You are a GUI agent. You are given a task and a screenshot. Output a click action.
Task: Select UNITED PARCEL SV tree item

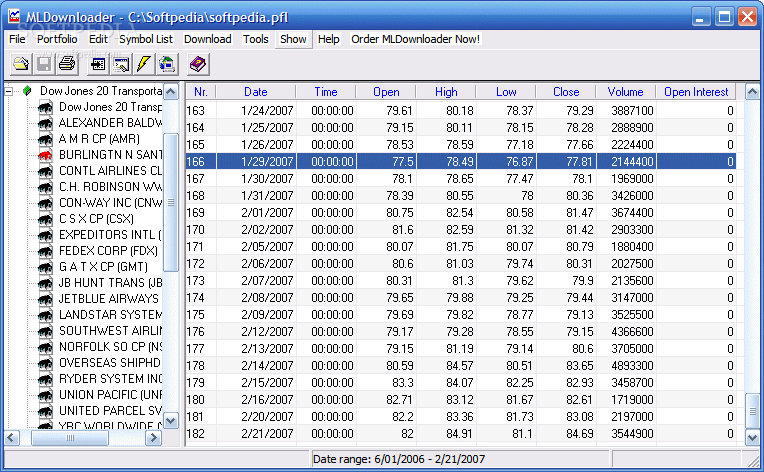click(110, 411)
